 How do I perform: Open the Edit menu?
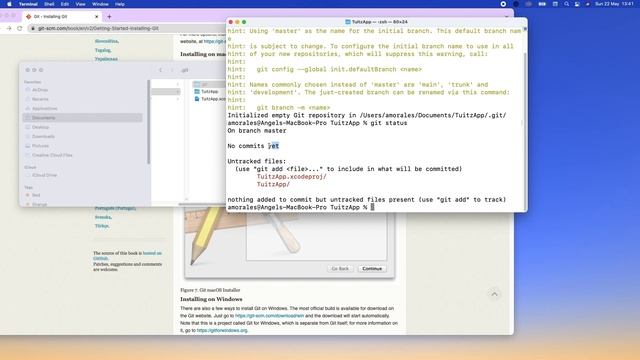65,4
